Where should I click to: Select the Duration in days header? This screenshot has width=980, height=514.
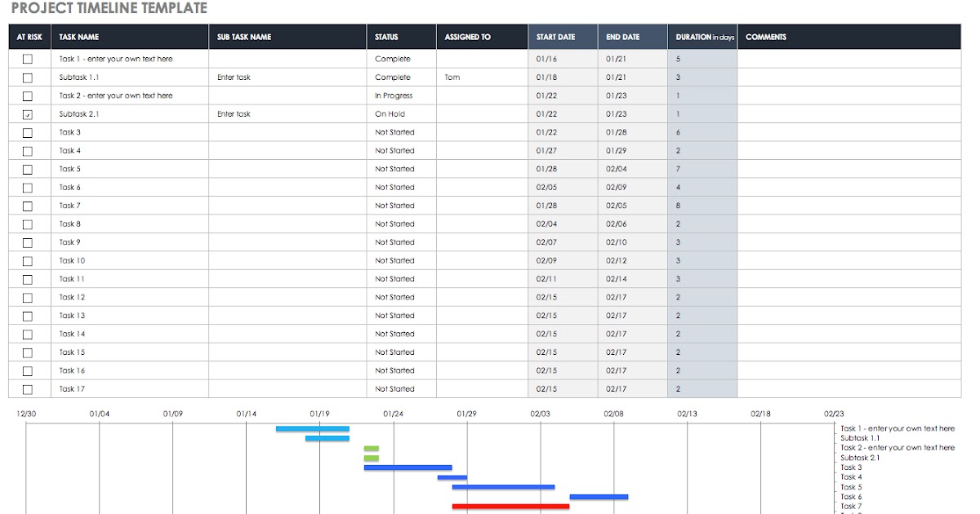pyautogui.click(x=702, y=37)
